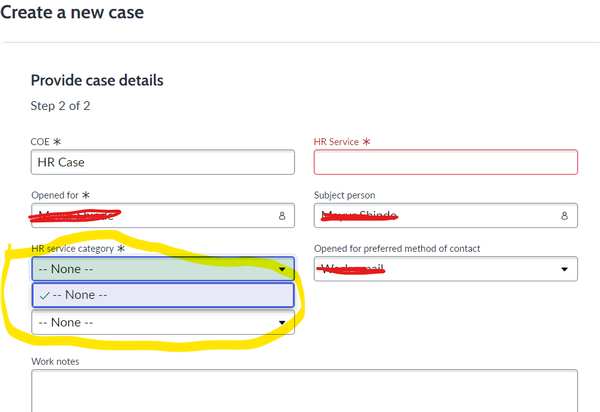Select the checked -- None -- list option
Image resolution: width=600 pixels, height=412 pixels.
pyautogui.click(x=163, y=295)
